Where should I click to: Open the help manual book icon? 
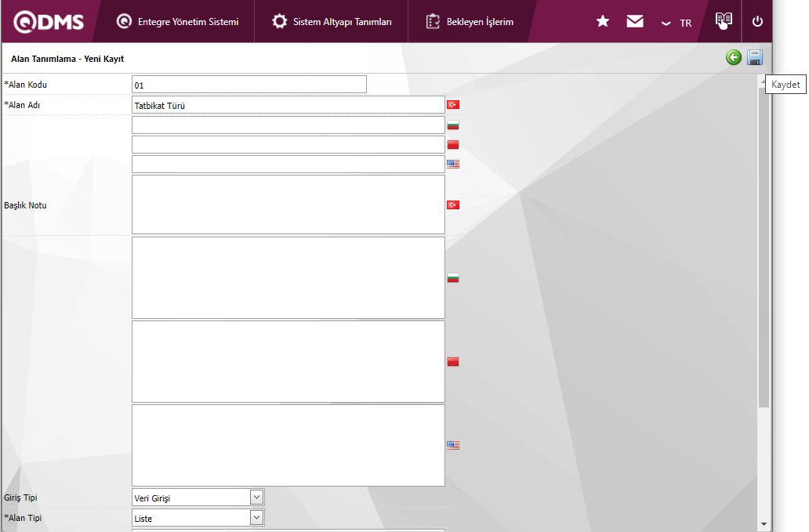[723, 20]
